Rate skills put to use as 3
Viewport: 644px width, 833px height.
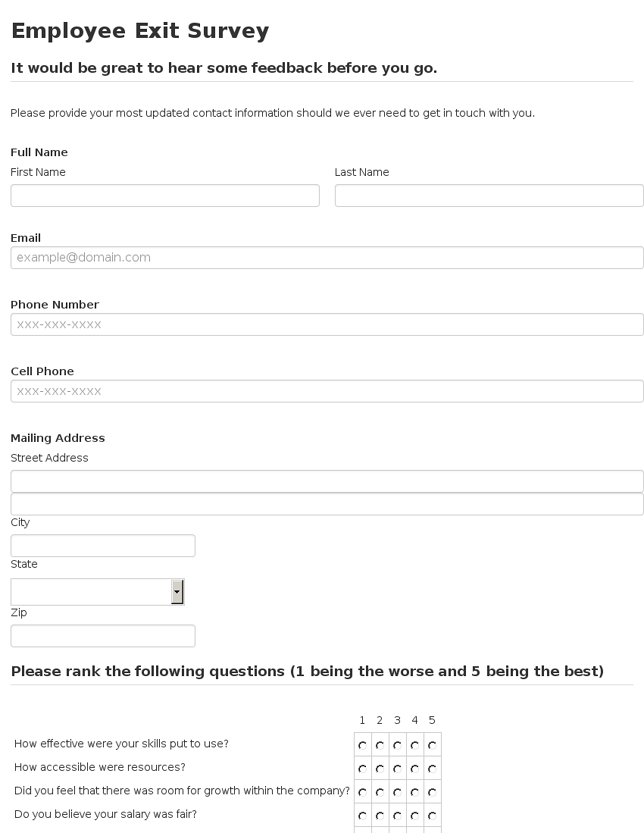coord(397,745)
